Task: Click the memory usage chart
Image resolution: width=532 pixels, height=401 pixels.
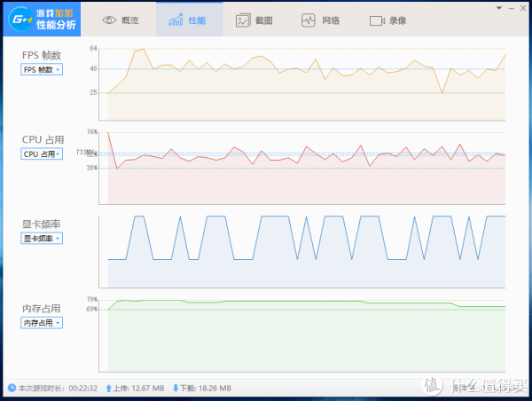Action: [302, 335]
